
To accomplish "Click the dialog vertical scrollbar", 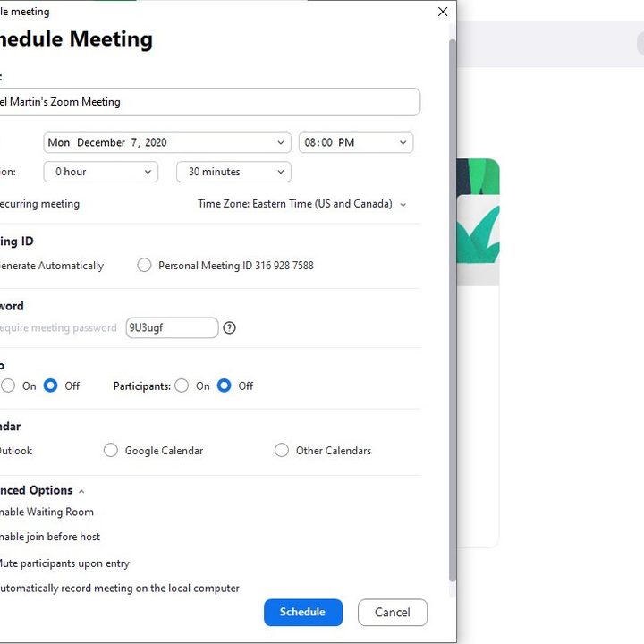I will pyautogui.click(x=453, y=310).
